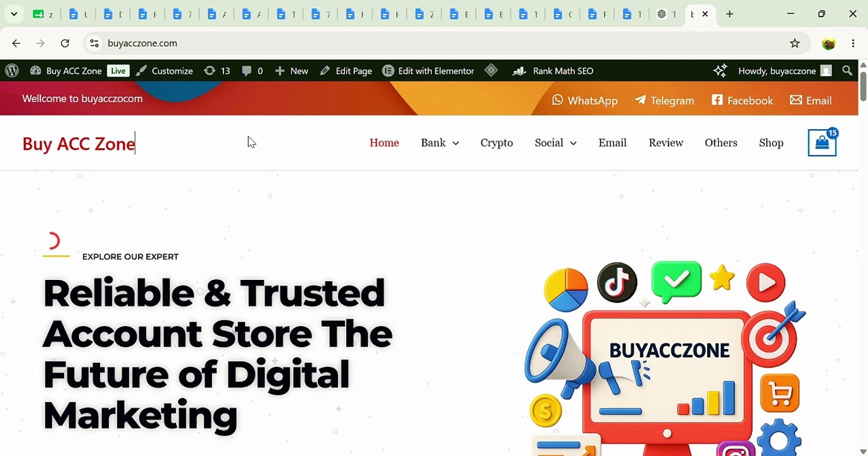The height and width of the screenshot is (456, 868).
Task: Switch to the ChatGPT tab
Action: pyautogui.click(x=666, y=14)
